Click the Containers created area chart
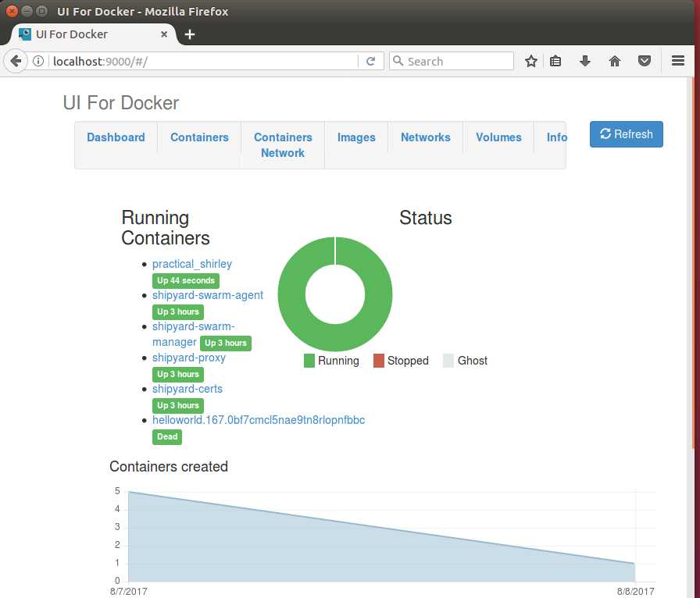Viewport: 700px width, 598px height. [x=382, y=537]
